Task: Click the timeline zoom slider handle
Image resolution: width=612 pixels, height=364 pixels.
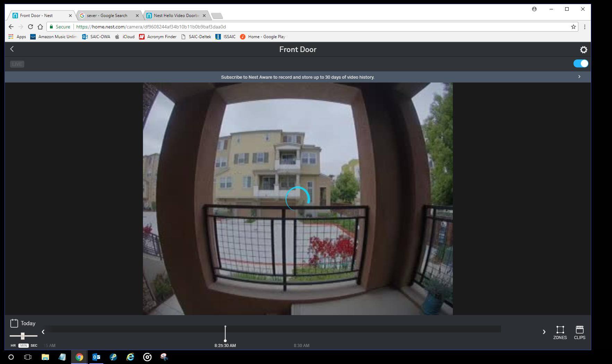Action: [x=23, y=336]
